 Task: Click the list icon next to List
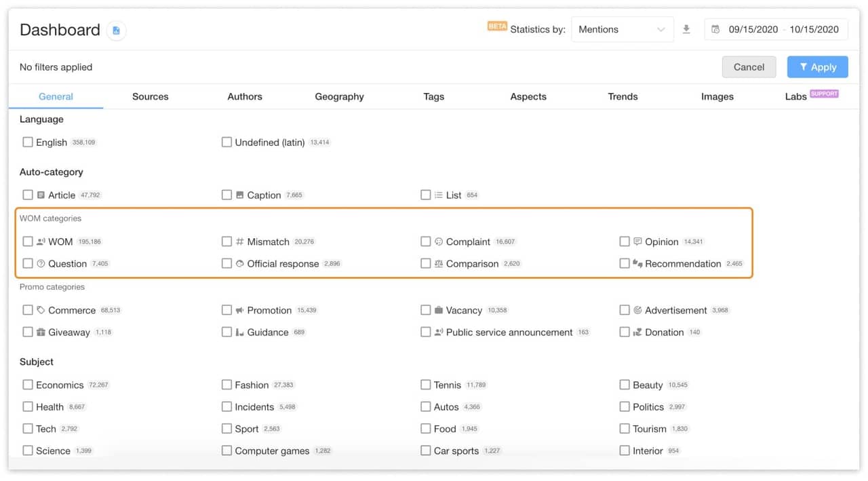click(439, 195)
